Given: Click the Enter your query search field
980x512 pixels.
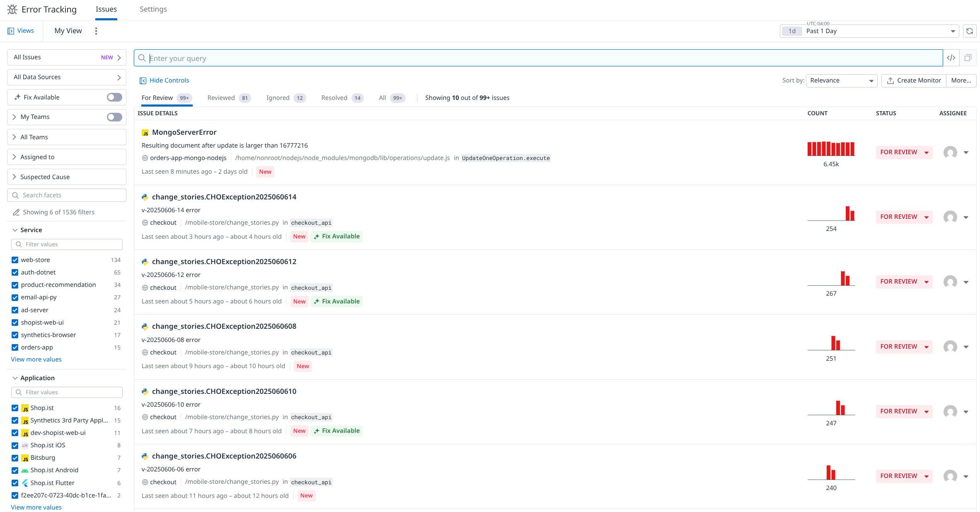Looking at the screenshot, I should (539, 58).
